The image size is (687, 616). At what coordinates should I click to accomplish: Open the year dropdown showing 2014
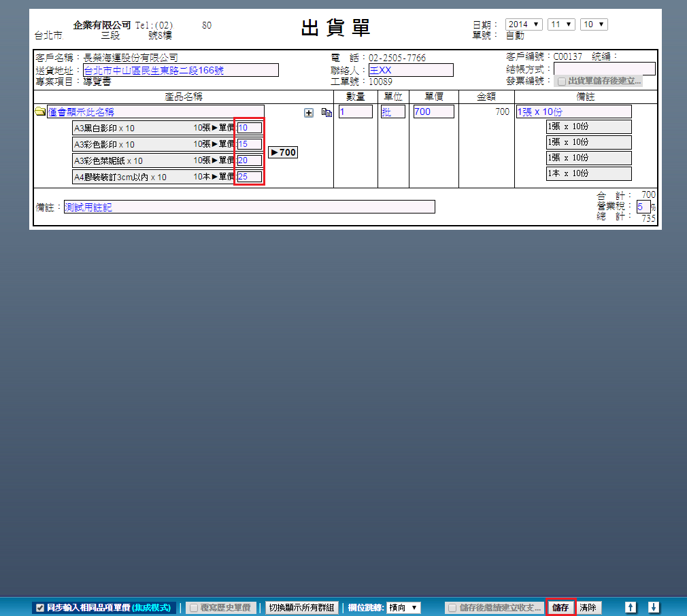[x=524, y=24]
